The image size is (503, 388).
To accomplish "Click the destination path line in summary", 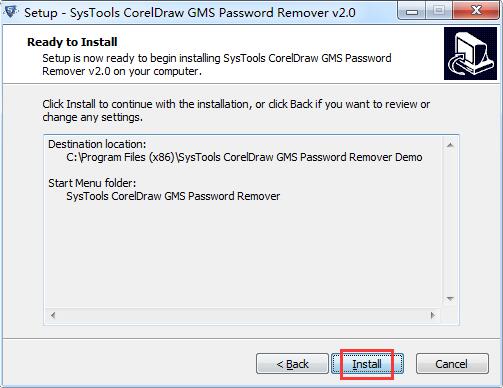I will click(x=244, y=157).
